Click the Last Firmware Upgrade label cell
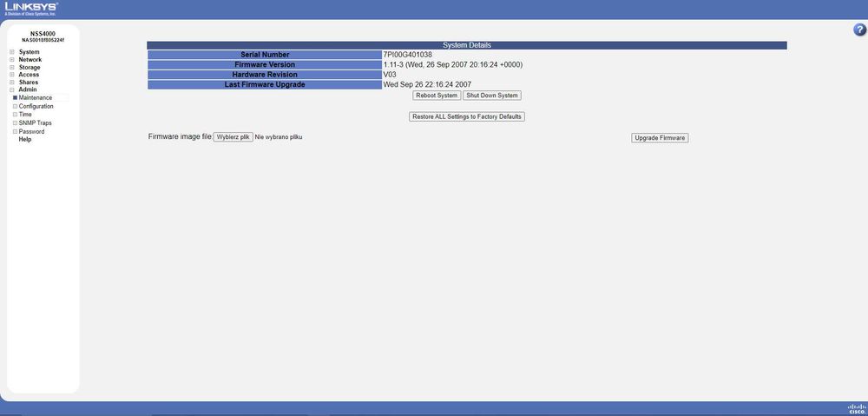 pos(265,85)
